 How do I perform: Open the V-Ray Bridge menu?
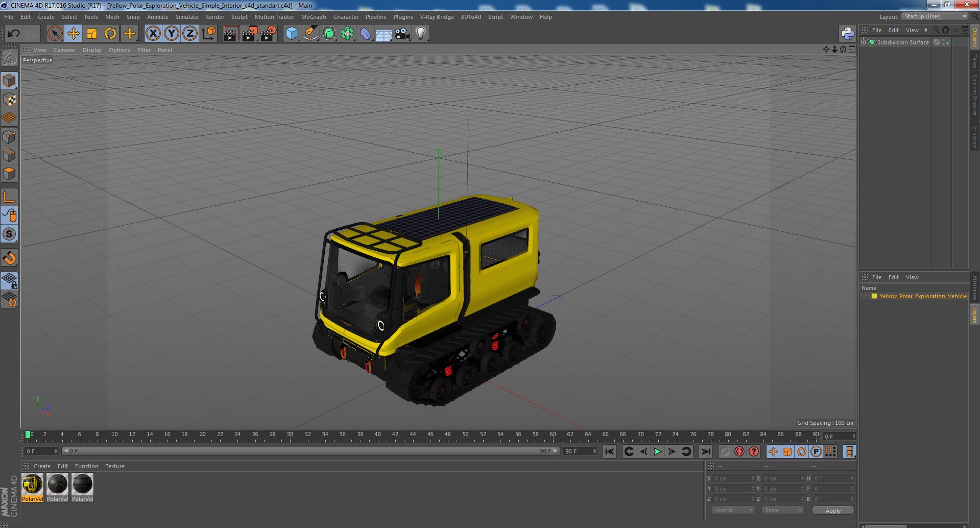437,17
